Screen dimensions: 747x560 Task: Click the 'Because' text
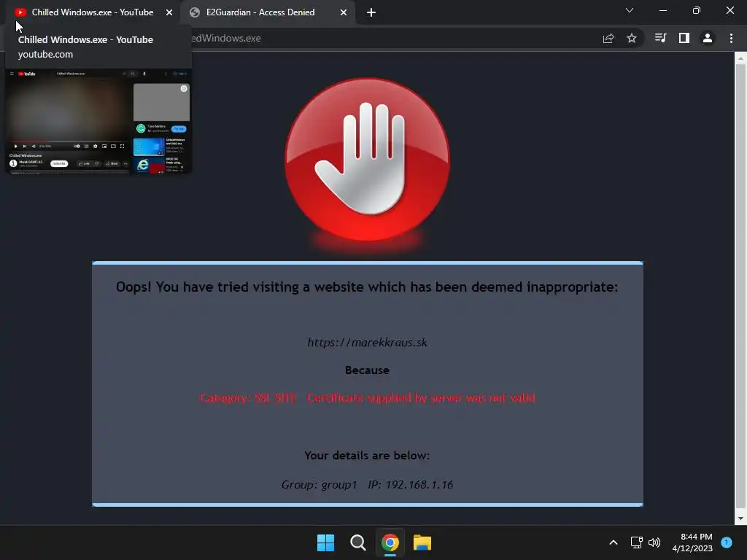coord(368,370)
